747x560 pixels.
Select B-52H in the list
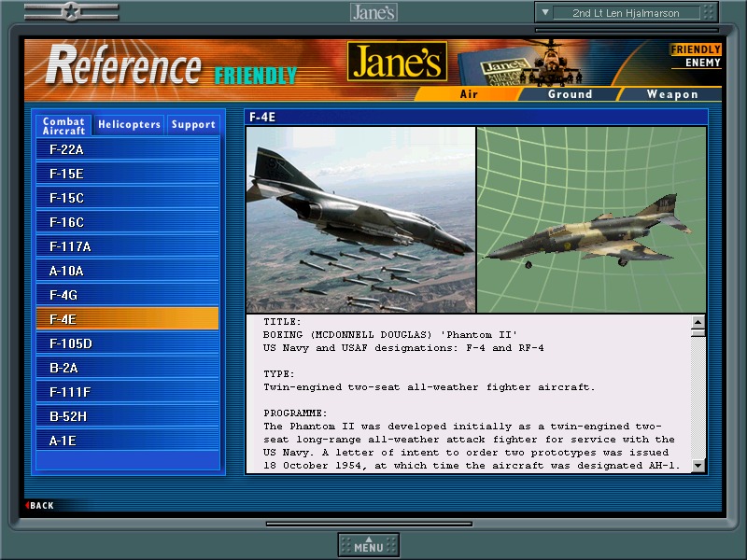click(x=127, y=416)
